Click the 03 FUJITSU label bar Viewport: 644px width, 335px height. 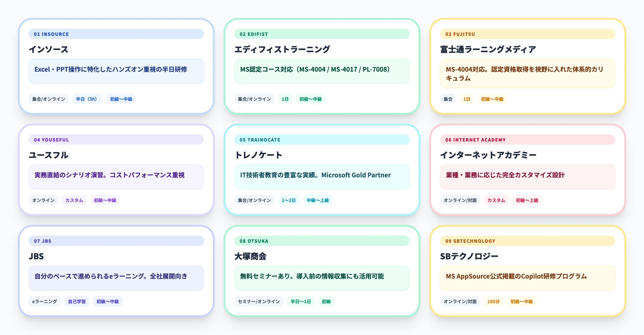[527, 34]
